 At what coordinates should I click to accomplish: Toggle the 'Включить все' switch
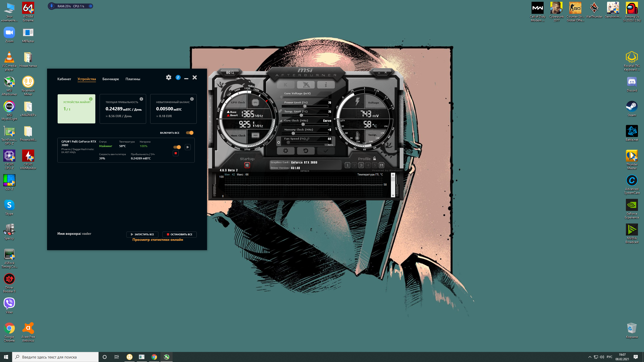point(190,133)
